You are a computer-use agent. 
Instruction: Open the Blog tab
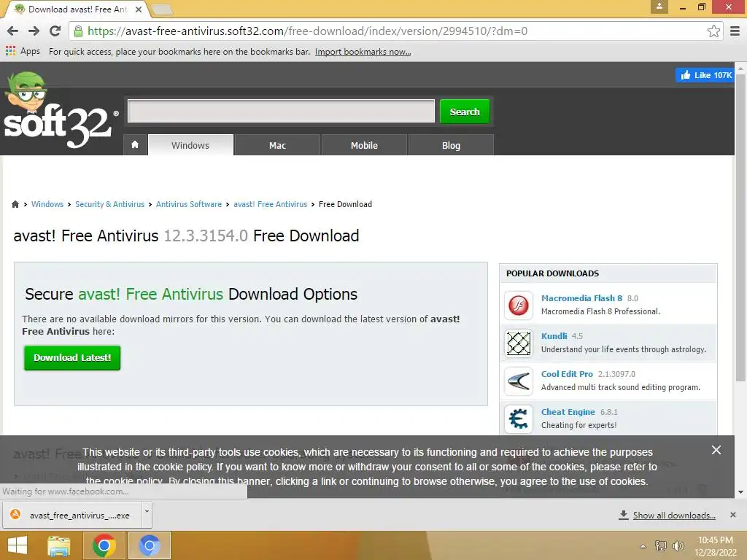[451, 145]
